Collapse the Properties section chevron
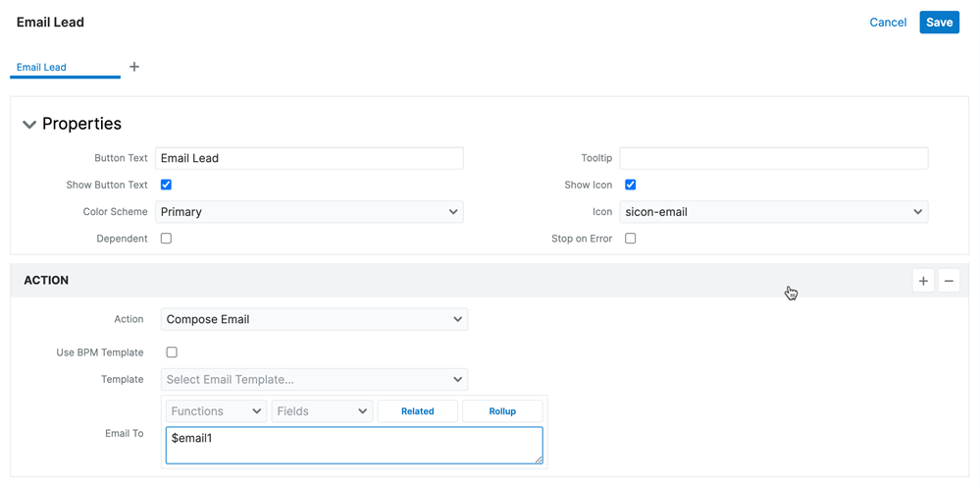The height and width of the screenshot is (489, 980). pyautogui.click(x=29, y=125)
